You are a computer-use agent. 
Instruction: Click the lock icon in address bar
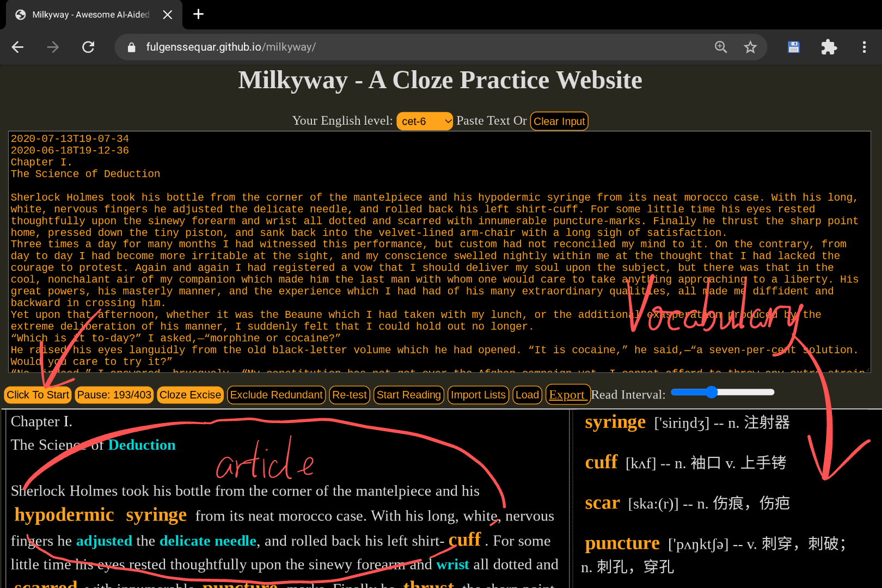pos(131,47)
